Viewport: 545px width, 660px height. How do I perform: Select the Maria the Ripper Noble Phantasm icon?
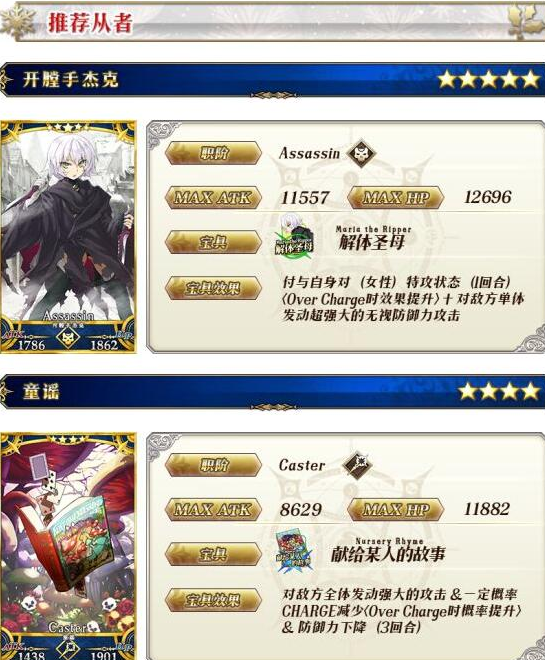pos(295,236)
